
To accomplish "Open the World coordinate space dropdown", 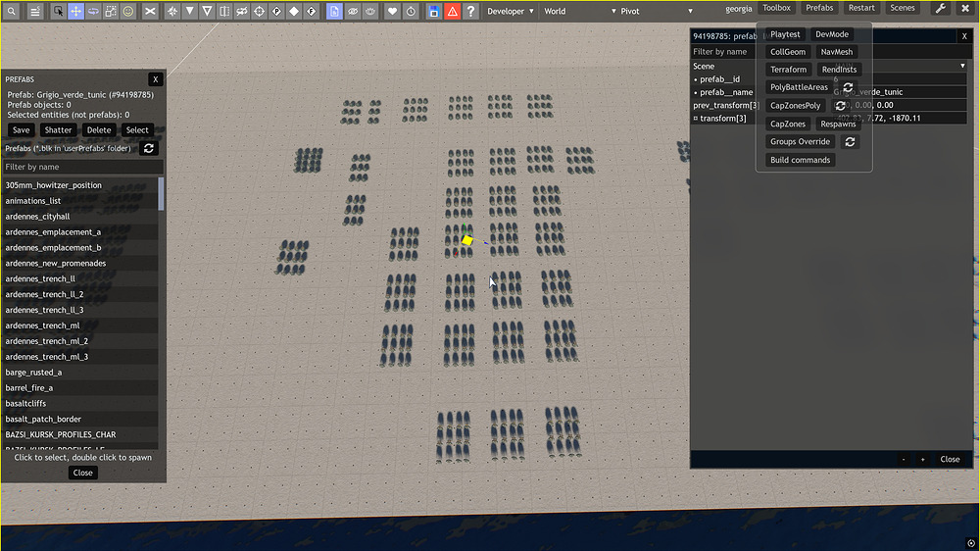I will 579,11.
